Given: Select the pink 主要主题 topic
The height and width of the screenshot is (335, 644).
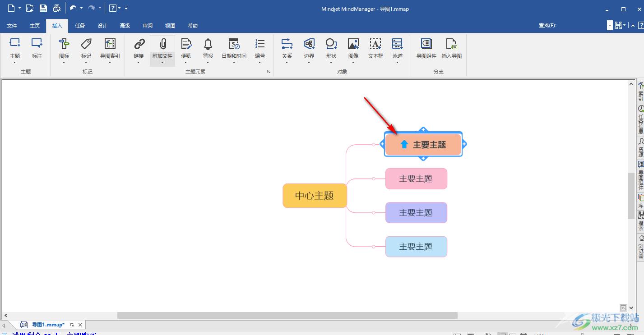Looking at the screenshot, I should (x=416, y=179).
